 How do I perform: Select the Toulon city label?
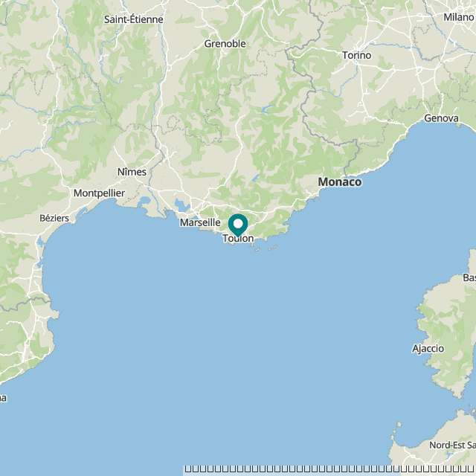[x=238, y=239]
